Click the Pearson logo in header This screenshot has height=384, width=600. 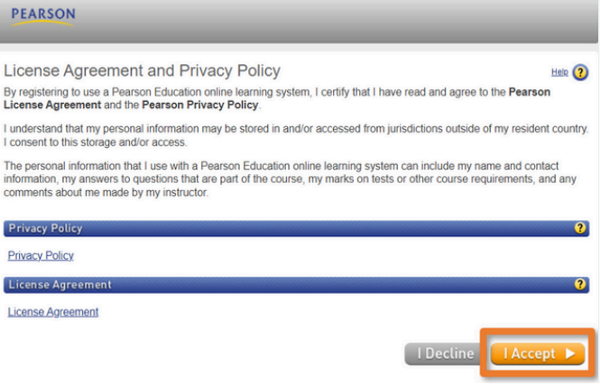coord(43,17)
